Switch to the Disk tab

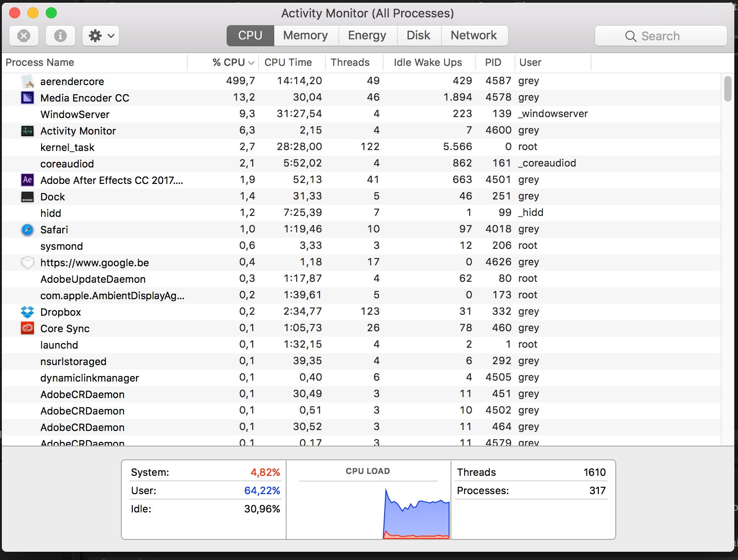pos(418,36)
